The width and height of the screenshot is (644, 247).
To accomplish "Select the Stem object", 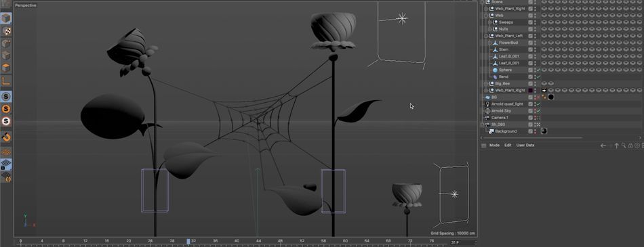I will coord(504,49).
